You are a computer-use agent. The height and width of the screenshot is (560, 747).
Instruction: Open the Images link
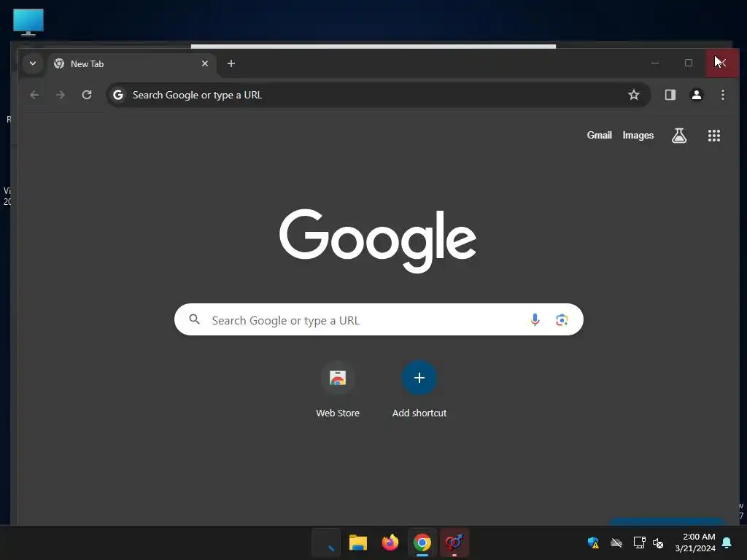coord(638,135)
